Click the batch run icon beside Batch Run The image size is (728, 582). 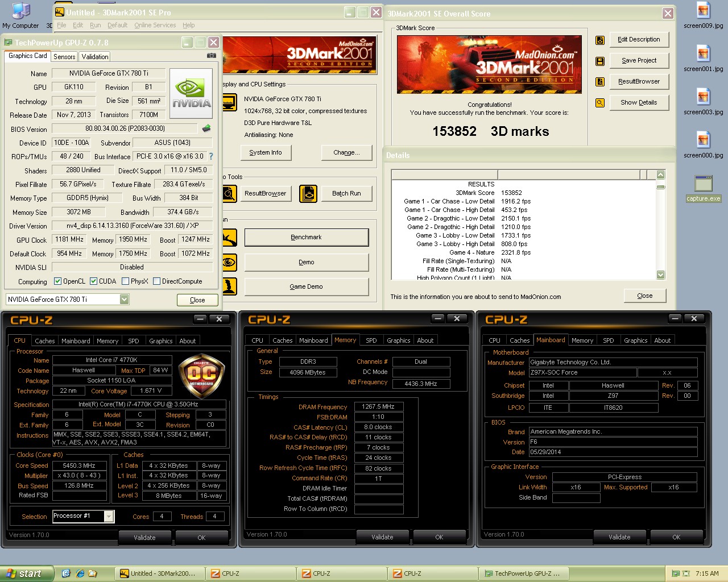pos(308,194)
